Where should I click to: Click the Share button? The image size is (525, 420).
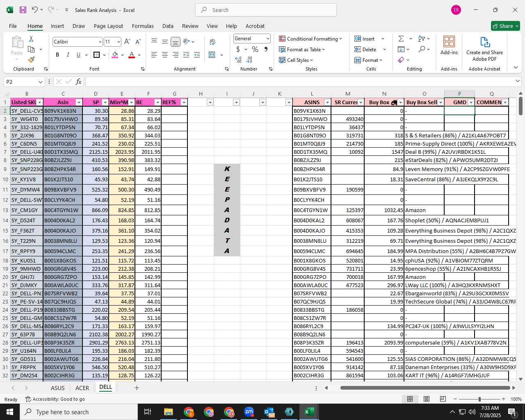coord(505,26)
